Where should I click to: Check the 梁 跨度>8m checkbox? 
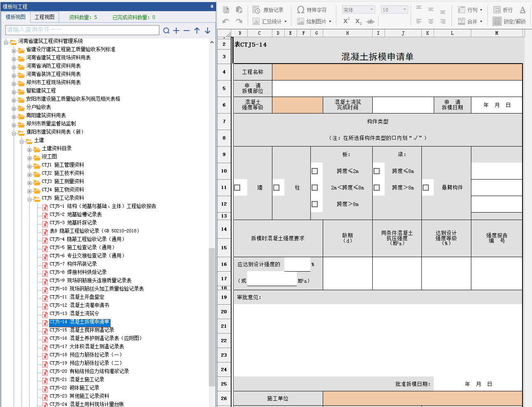point(377,187)
